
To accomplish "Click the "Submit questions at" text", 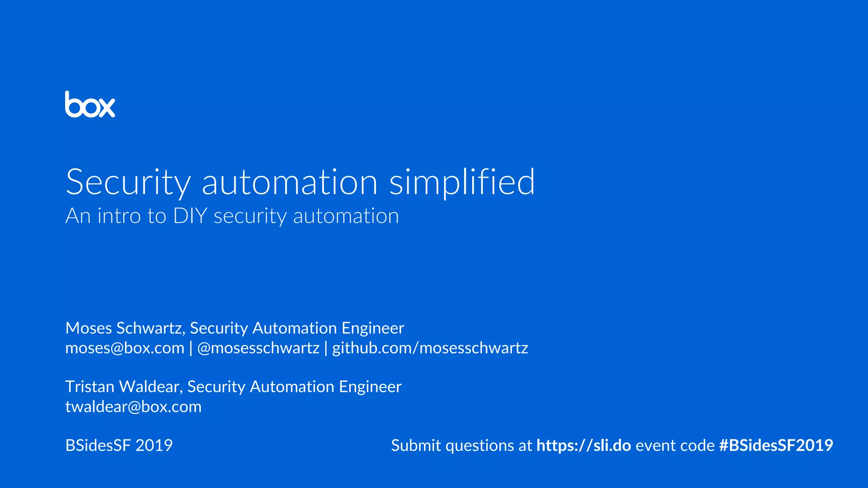I will tap(462, 446).
